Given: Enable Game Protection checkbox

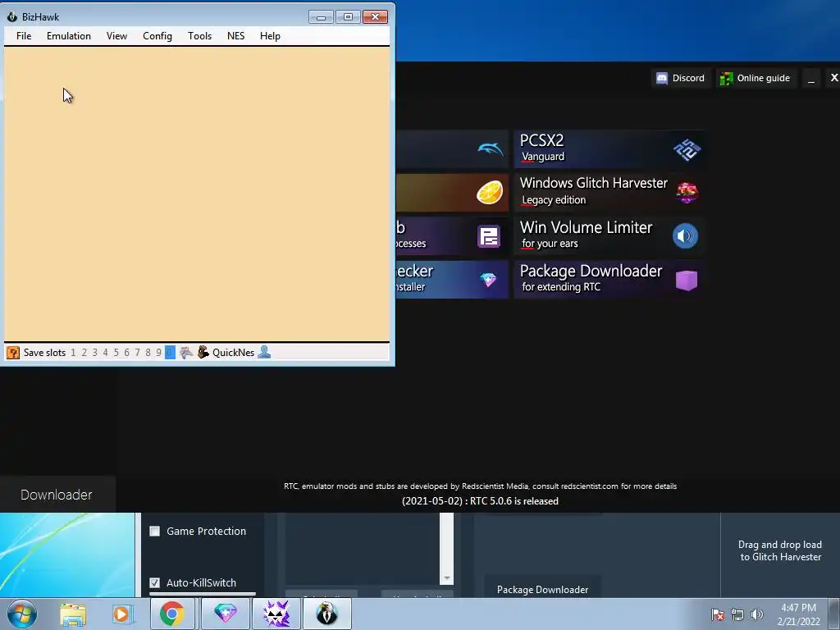Looking at the screenshot, I should 155,532.
